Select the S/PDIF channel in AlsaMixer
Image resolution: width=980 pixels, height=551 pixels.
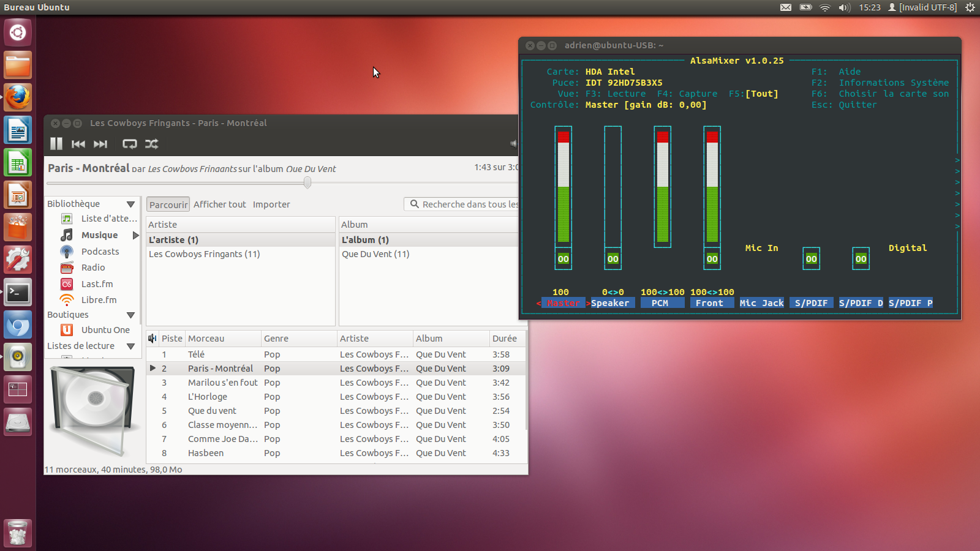coord(811,303)
